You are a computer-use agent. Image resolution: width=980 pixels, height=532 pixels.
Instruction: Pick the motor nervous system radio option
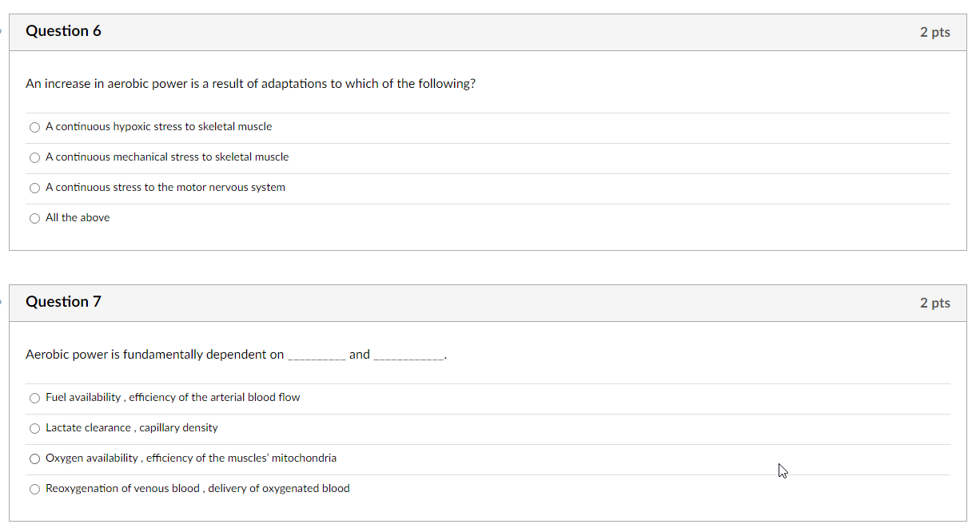[x=34, y=188]
